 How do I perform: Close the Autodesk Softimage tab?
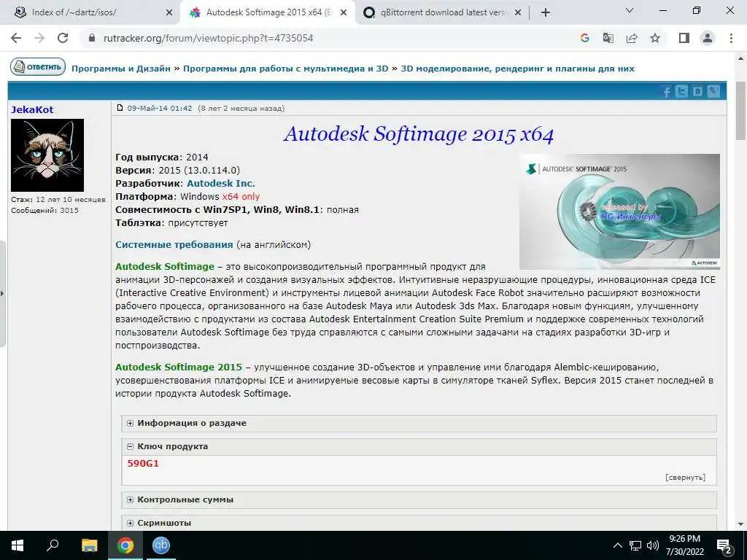[344, 13]
